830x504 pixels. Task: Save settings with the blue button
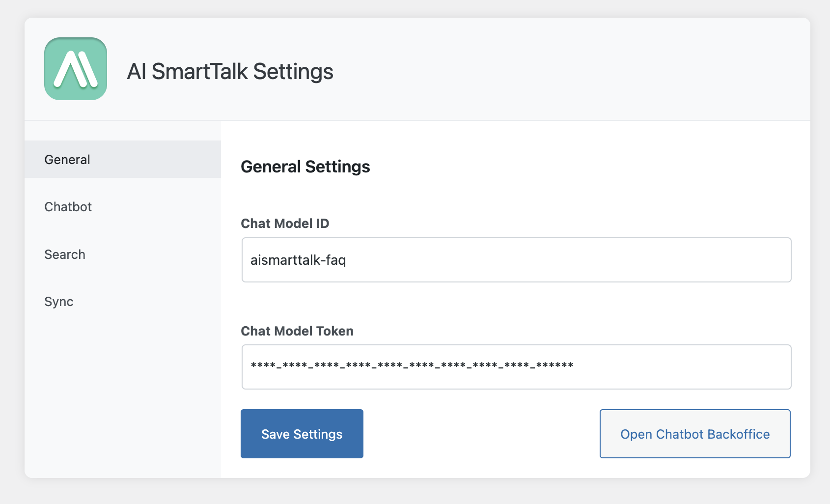click(302, 434)
